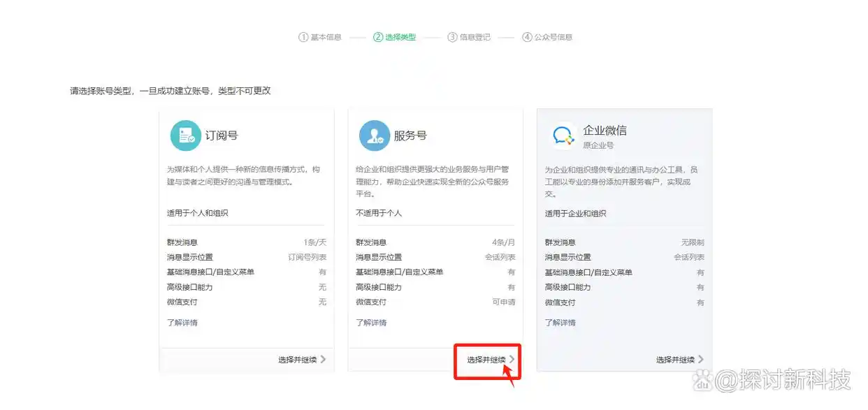The image size is (868, 410).
Task: Click step 3 信息登记 circle icon
Action: [453, 37]
